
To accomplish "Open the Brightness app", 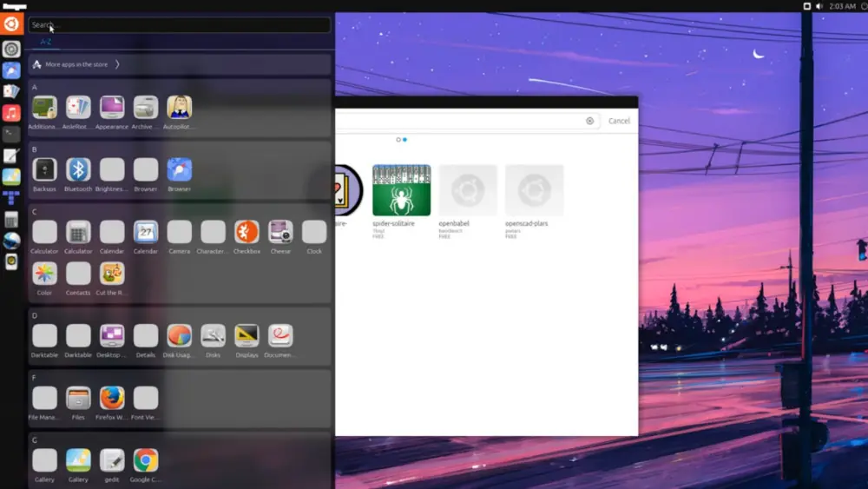I will [x=112, y=169].
